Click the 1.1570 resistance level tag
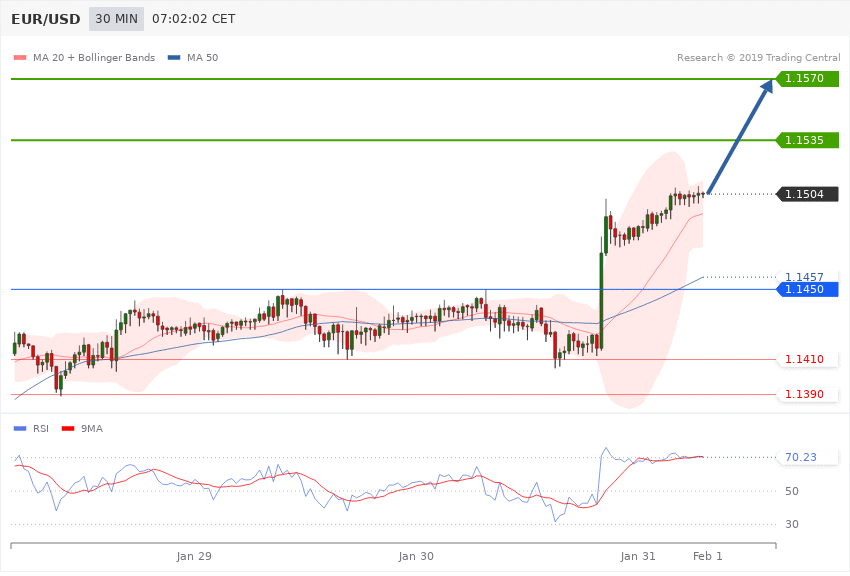850x576 pixels. [807, 79]
